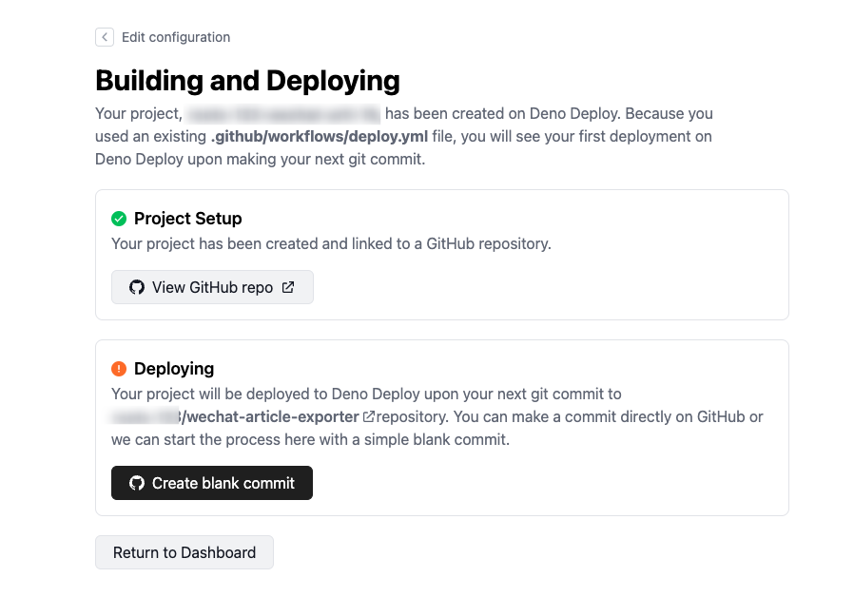Click the Create blank commit button

212,483
